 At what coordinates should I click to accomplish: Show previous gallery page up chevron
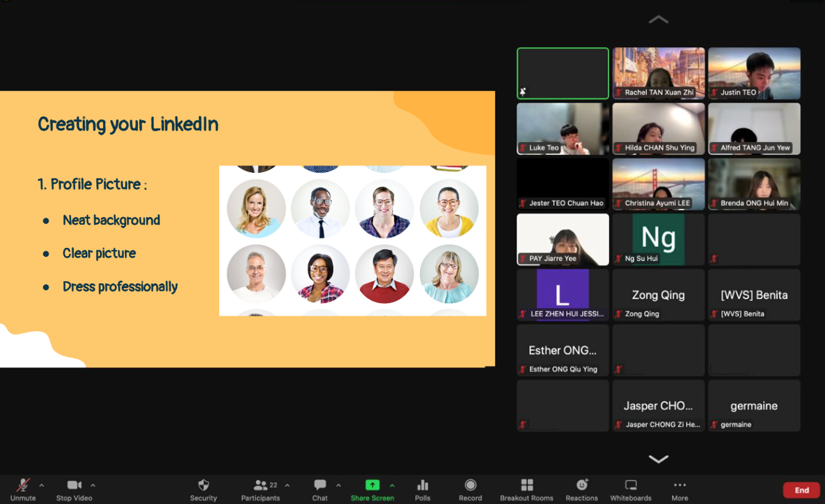click(x=658, y=19)
